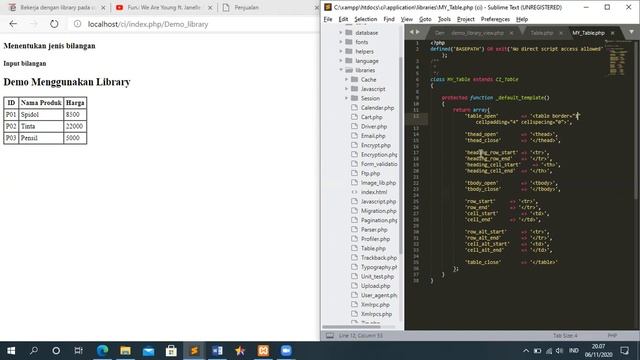The width and height of the screenshot is (640, 360).
Task: Go back in the browser
Action: pos(13,24)
